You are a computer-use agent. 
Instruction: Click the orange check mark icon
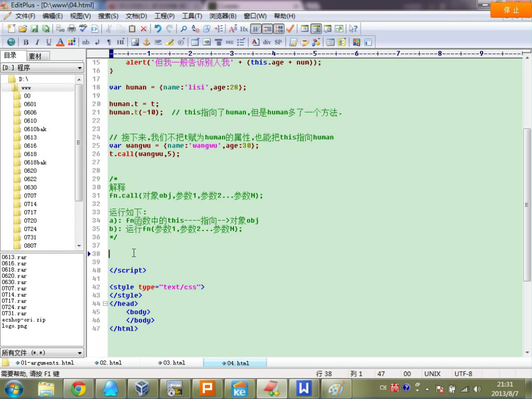click(x=290, y=29)
